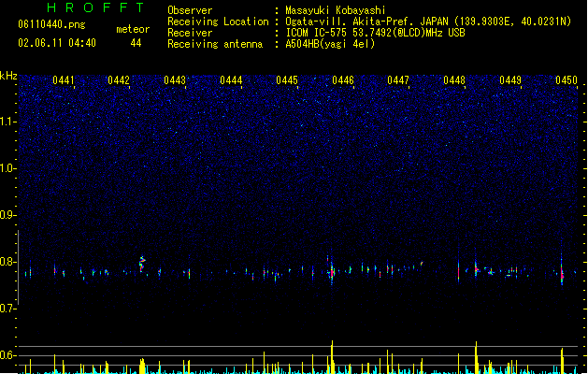Click the 0446 time marker
588x374 pixels.
coord(343,80)
